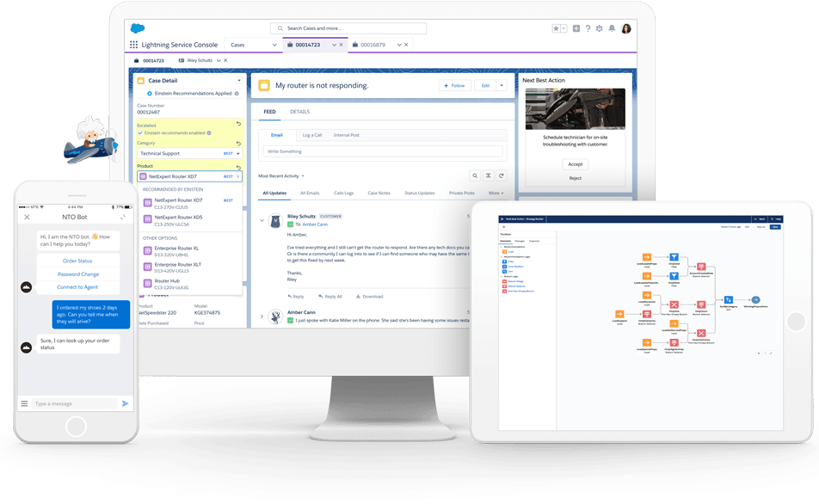The width and height of the screenshot is (819, 504).
Task: Open the help question mark icon
Action: pos(588,28)
